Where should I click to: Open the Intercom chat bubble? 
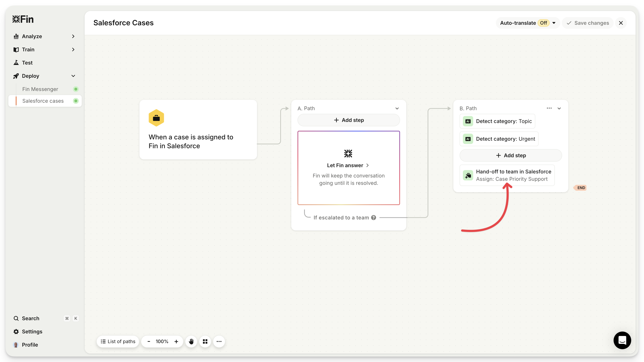(x=622, y=340)
